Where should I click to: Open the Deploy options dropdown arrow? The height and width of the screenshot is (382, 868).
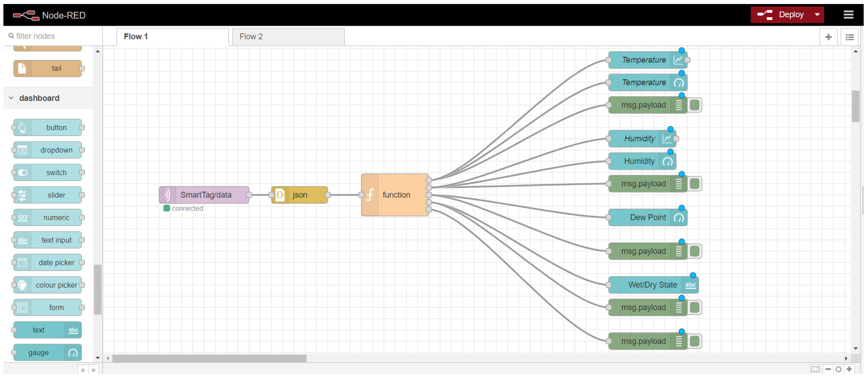pyautogui.click(x=817, y=15)
